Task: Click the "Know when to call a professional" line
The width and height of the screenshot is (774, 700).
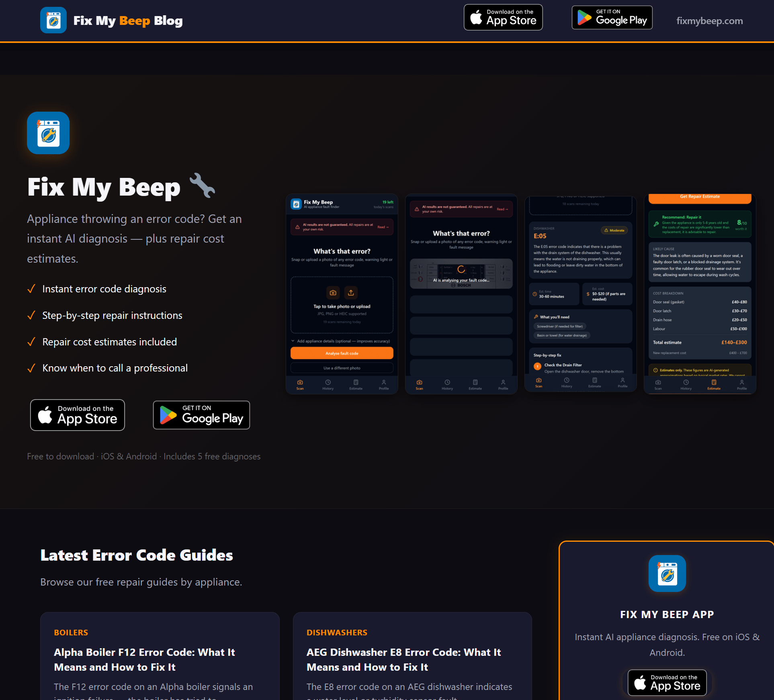Action: [x=115, y=368]
